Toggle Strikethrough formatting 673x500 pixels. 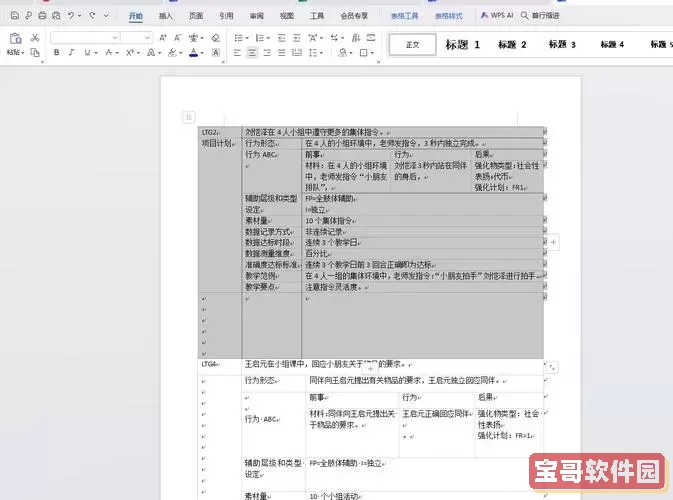pyautogui.click(x=109, y=52)
